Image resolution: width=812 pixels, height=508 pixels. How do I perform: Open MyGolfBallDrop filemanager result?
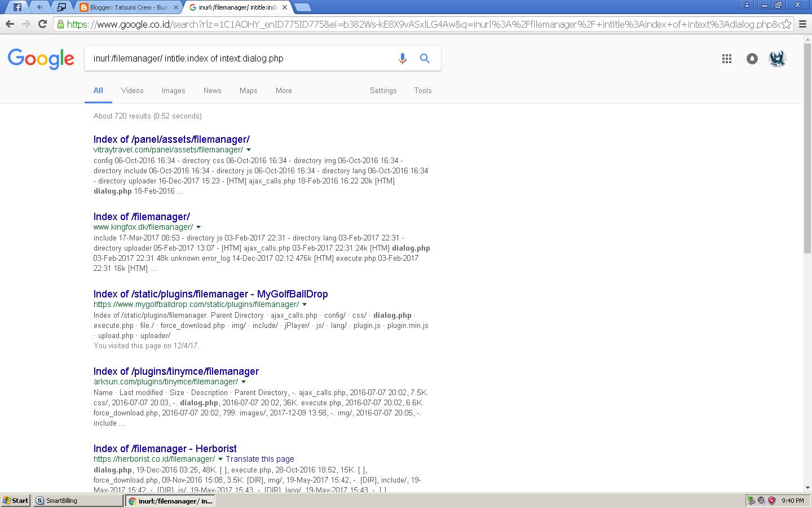[x=210, y=294]
